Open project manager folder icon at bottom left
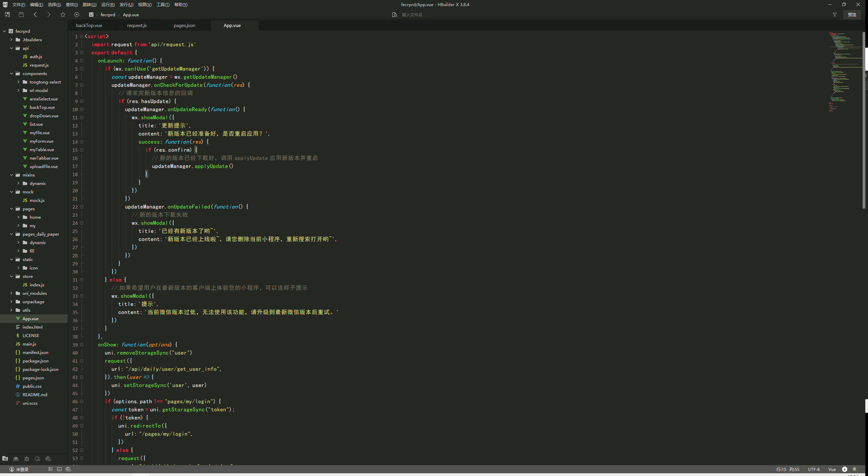 [x=5, y=458]
